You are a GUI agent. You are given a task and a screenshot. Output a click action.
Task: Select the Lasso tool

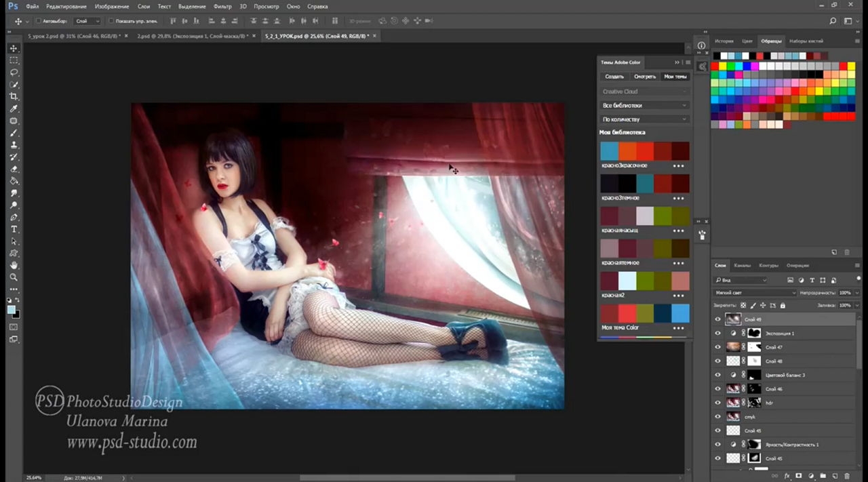(x=14, y=73)
